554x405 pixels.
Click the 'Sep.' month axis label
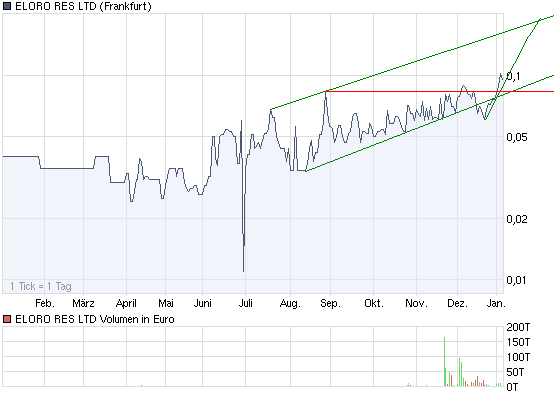(x=330, y=304)
